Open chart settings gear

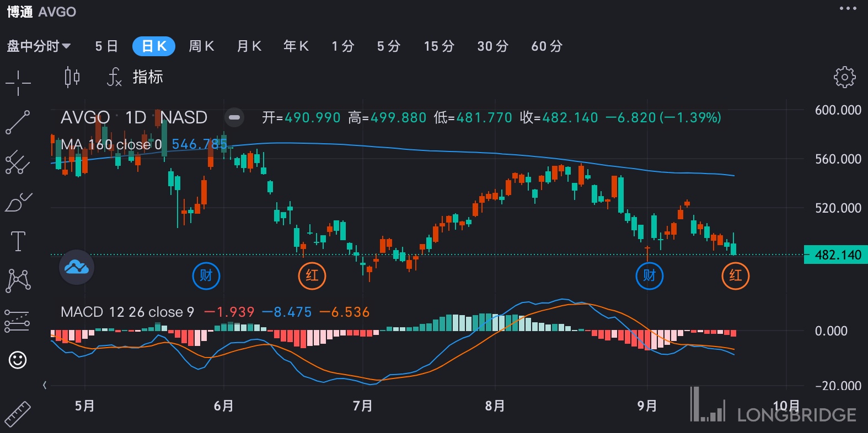point(844,77)
